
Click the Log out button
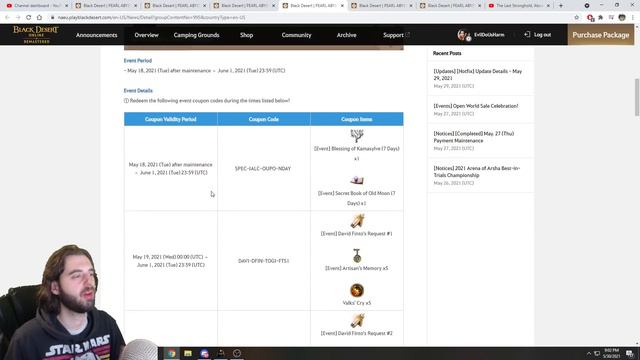(x=538, y=35)
